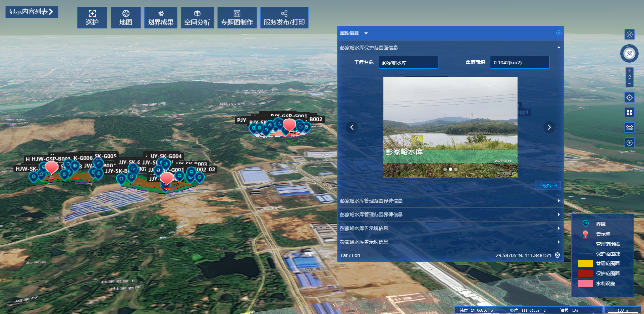The image size is (644, 314).
Task: Click the circled plus icon in right toolbar
Action: pyautogui.click(x=630, y=143)
